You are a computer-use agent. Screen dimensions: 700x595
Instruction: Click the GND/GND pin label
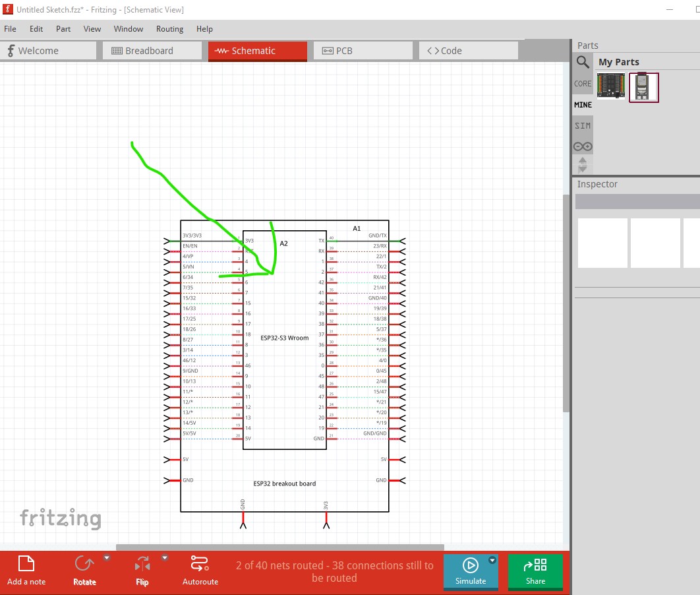pyautogui.click(x=375, y=433)
